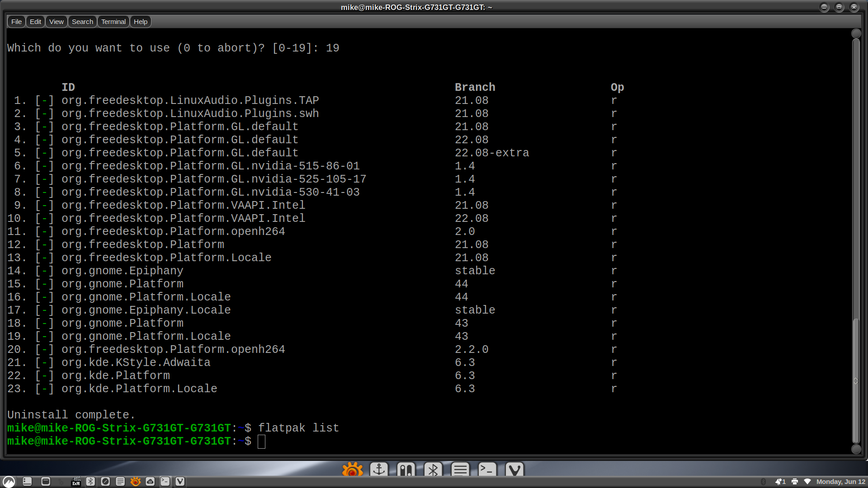Click 'org.freedesktop.LinuxAudio.Plugins.TAP' row
868x488 pixels.
click(x=190, y=100)
